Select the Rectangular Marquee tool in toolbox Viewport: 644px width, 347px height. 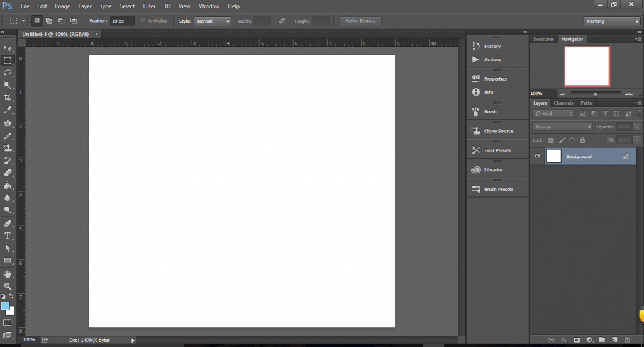point(8,60)
